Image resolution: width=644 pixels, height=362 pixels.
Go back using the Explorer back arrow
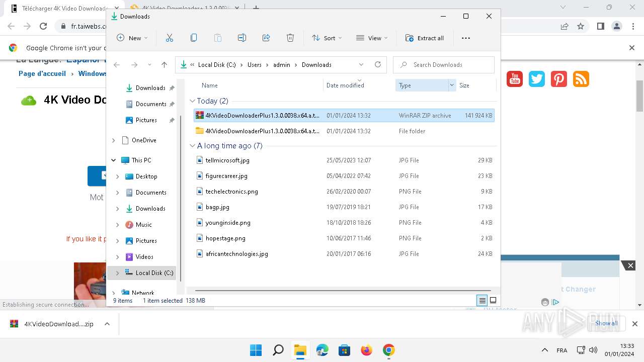[x=117, y=64]
